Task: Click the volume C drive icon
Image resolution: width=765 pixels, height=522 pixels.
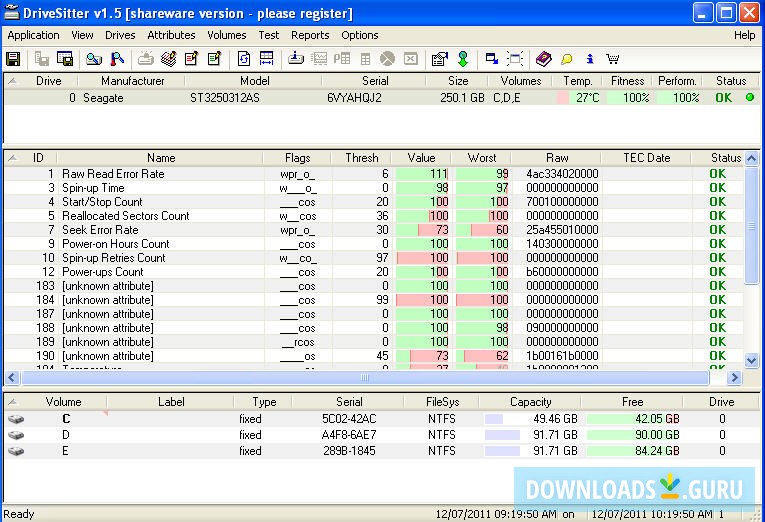Action: [16, 419]
